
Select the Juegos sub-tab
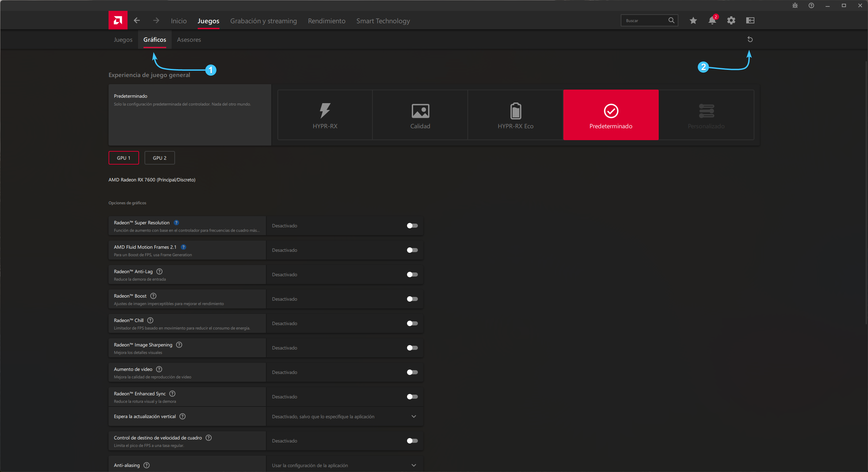[123, 40]
